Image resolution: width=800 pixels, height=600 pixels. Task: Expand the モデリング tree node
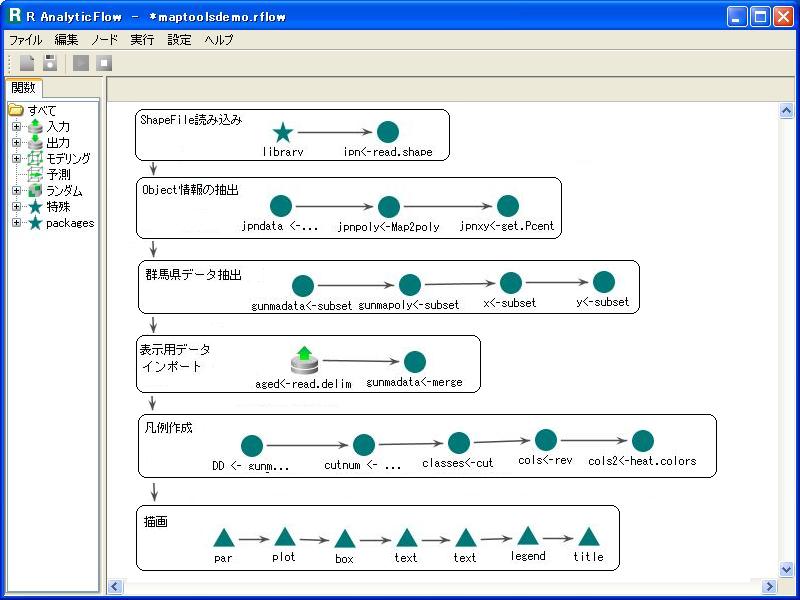point(16,159)
